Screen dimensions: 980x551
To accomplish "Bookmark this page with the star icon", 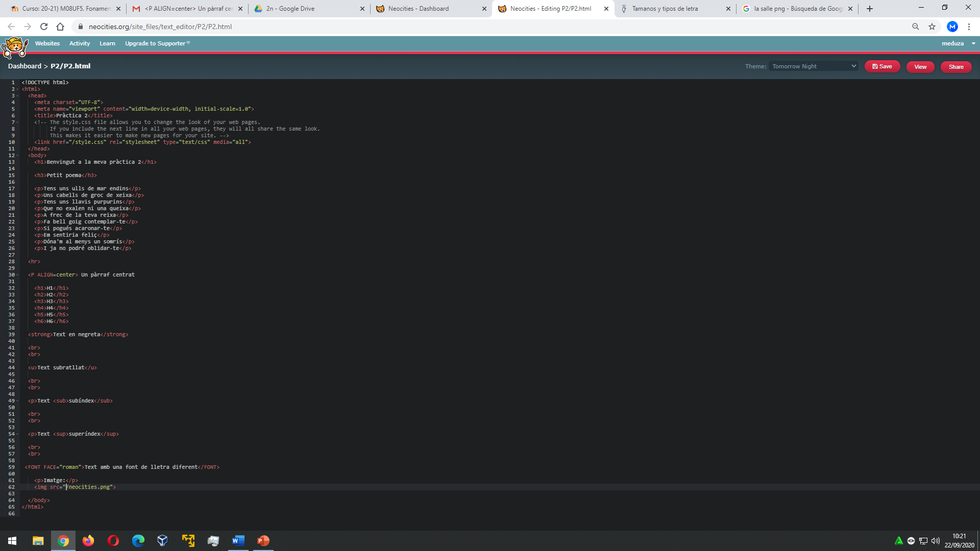I will pos(932,27).
